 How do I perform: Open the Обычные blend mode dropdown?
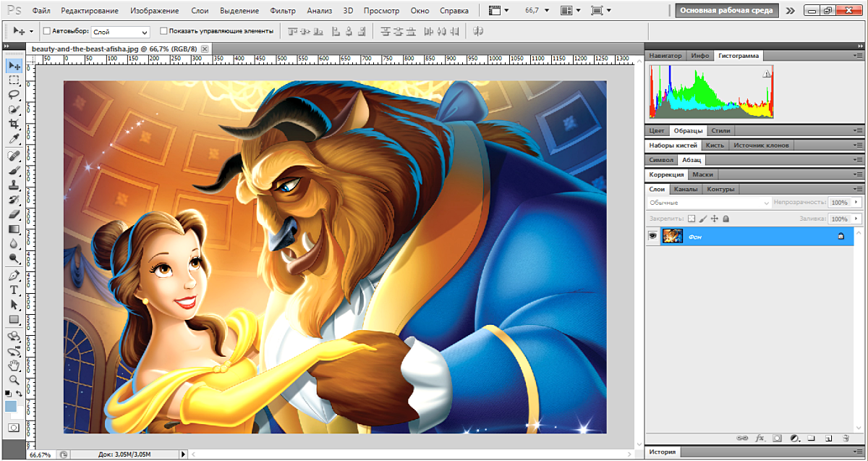[x=708, y=203]
